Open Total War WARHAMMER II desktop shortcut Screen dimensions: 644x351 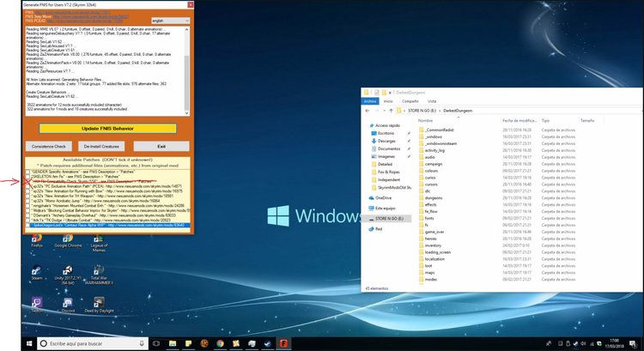(x=99, y=275)
